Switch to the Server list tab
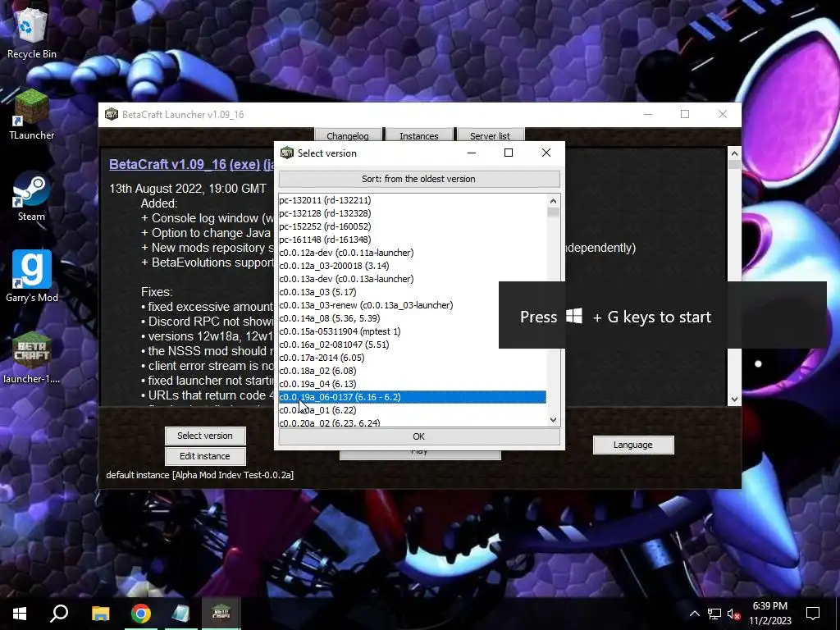The height and width of the screenshot is (630, 840). (x=491, y=135)
